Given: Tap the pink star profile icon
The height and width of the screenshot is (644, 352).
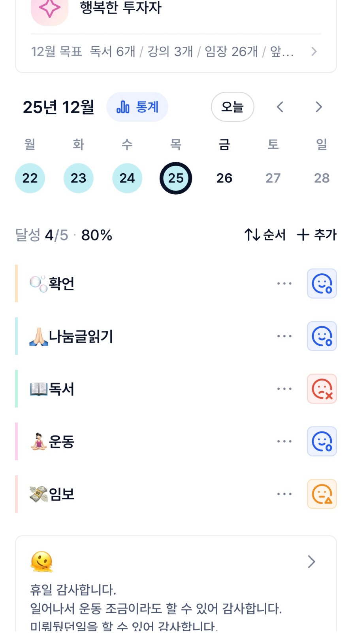Looking at the screenshot, I should tap(49, 9).
